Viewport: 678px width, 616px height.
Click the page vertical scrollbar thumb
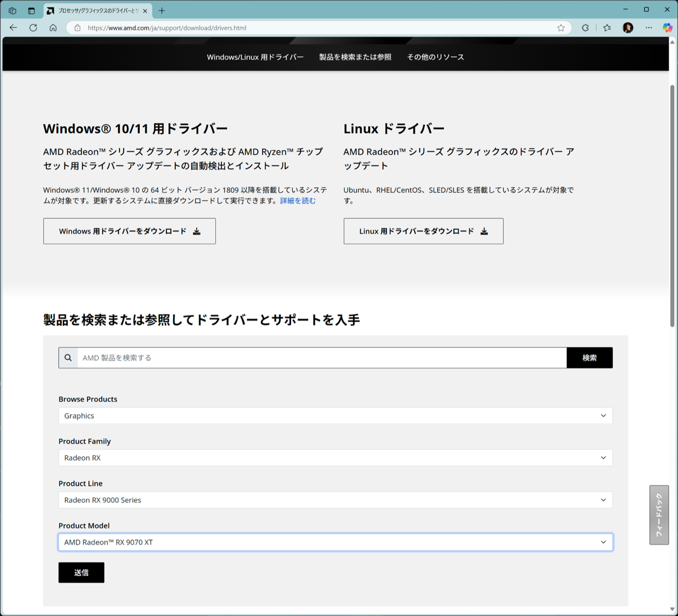click(672, 206)
